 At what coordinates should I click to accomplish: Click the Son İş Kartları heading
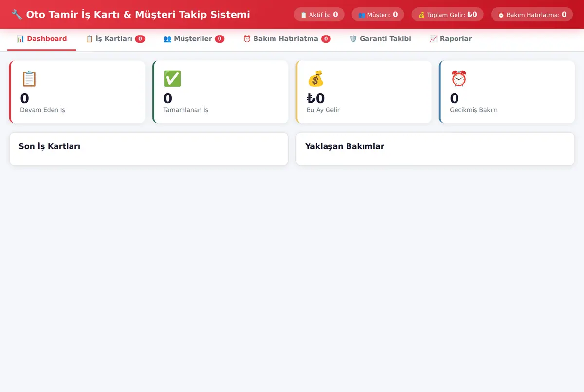coord(50,146)
